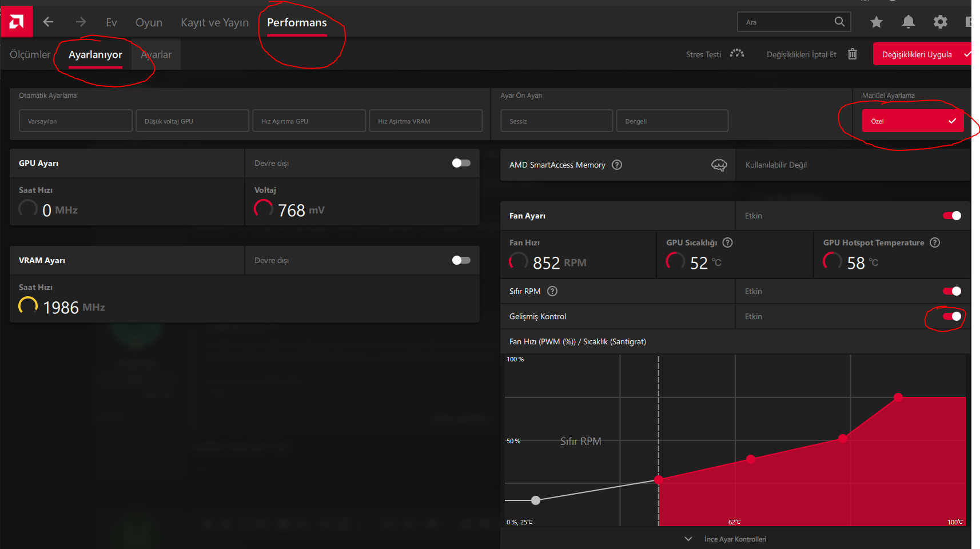
Task: Disable the Fan Ayarı switch
Action: pyautogui.click(x=952, y=216)
